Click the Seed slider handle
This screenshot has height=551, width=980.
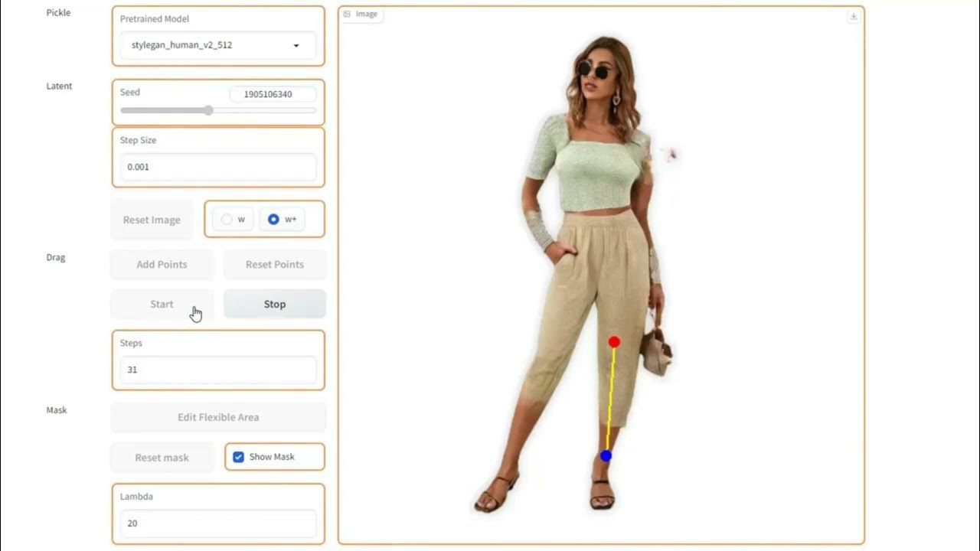pyautogui.click(x=208, y=110)
